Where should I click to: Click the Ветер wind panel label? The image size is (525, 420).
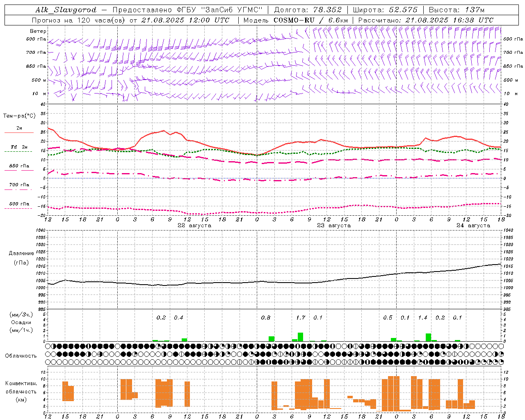pyautogui.click(x=38, y=31)
